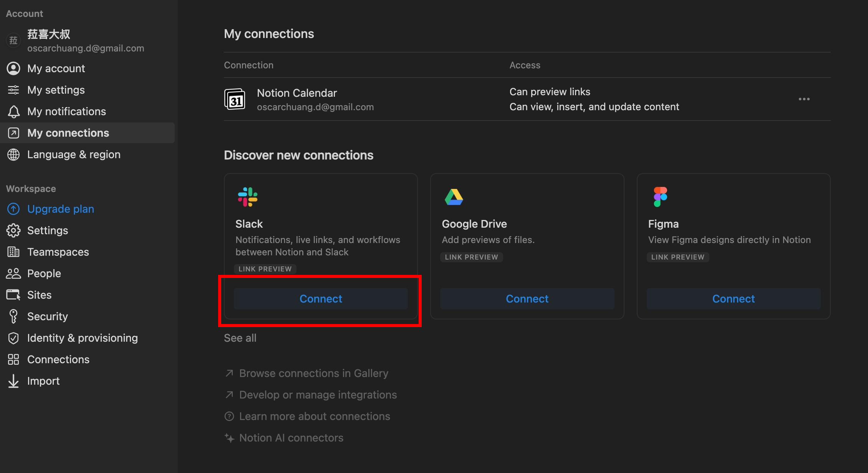The image size is (868, 473).
Task: Click the Access column header
Action: [x=525, y=65]
